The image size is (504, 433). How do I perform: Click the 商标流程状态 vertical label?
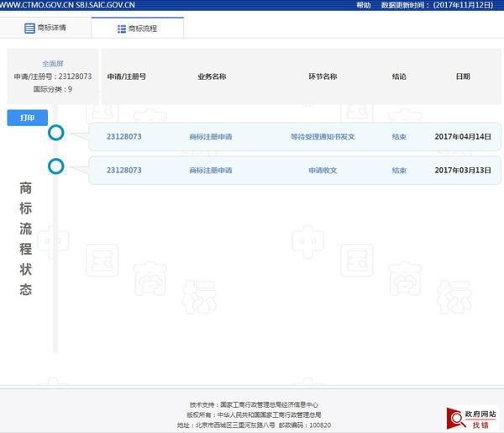pos(26,238)
